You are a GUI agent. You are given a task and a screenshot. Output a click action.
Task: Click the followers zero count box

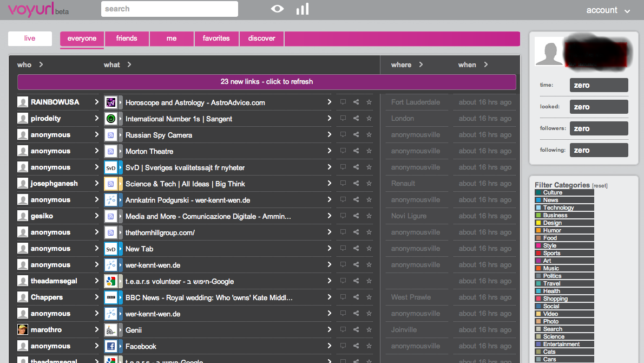point(599,128)
